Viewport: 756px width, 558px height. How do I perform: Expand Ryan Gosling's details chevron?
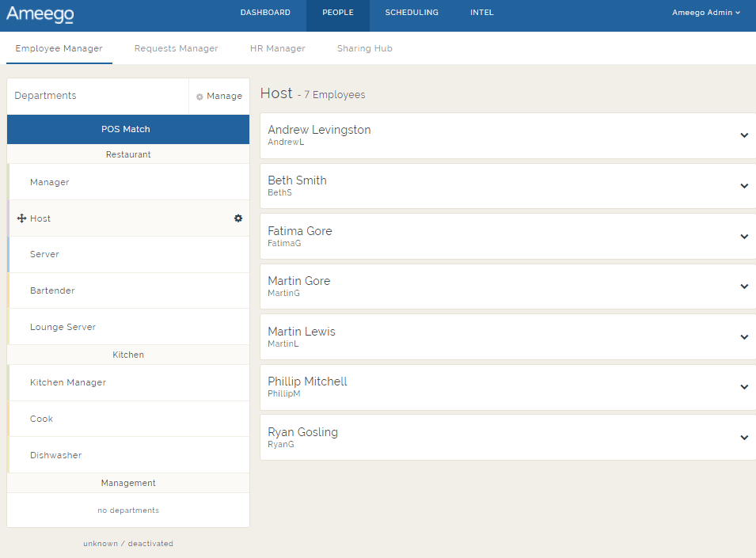click(x=744, y=438)
